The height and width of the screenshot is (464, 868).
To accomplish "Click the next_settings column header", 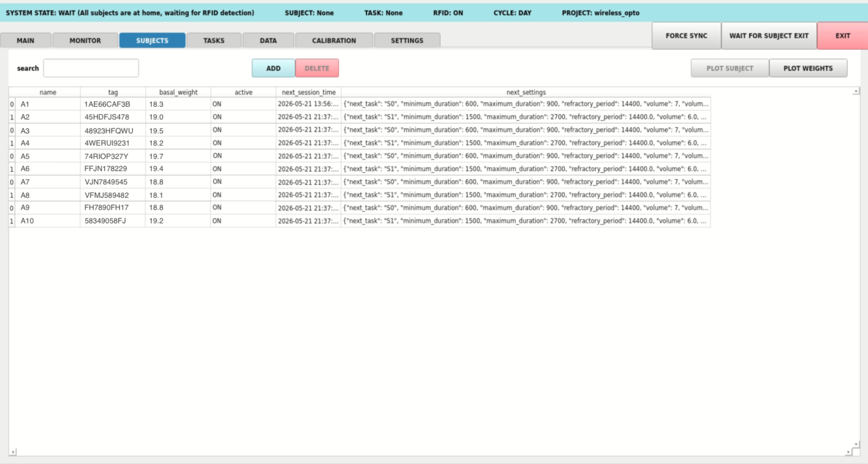I will [526, 92].
